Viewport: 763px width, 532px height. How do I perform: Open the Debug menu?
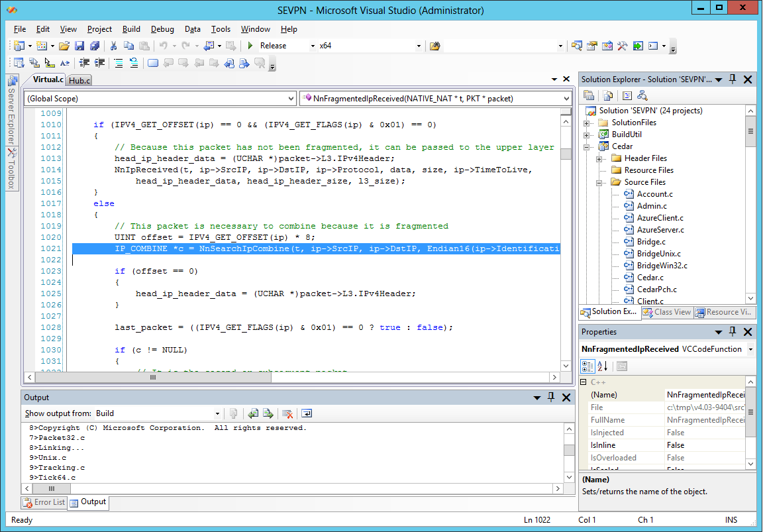coord(162,29)
